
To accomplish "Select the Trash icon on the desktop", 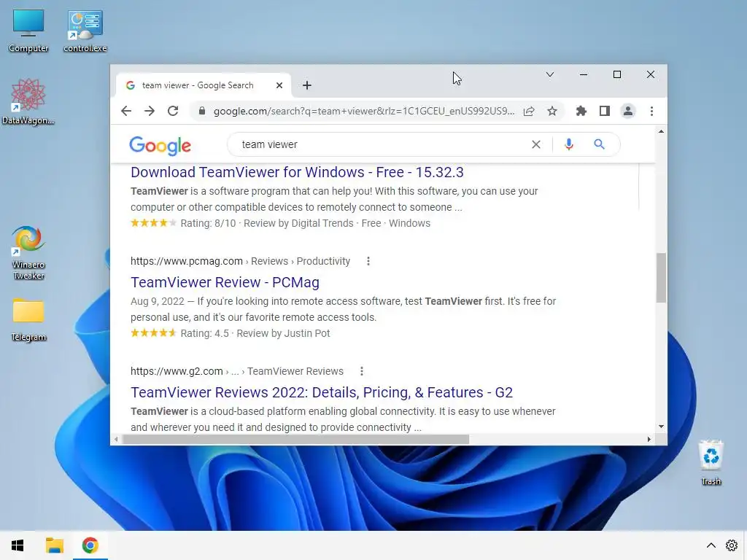I will coord(711,463).
